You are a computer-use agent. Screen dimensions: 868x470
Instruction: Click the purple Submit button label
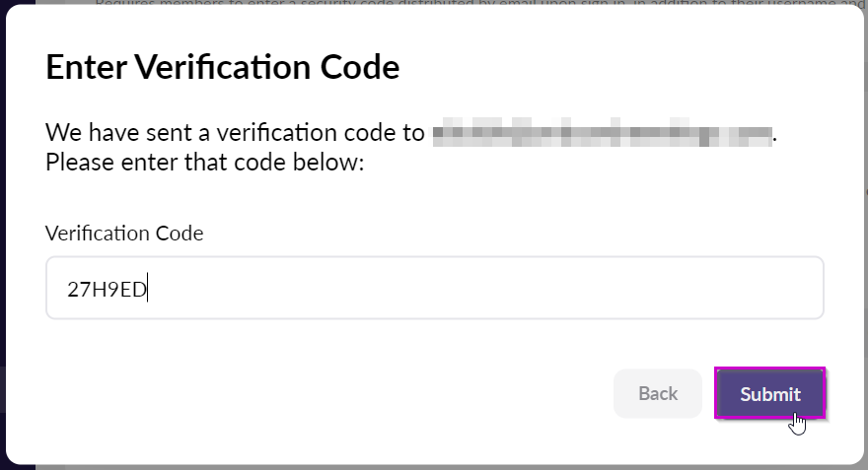tap(770, 394)
